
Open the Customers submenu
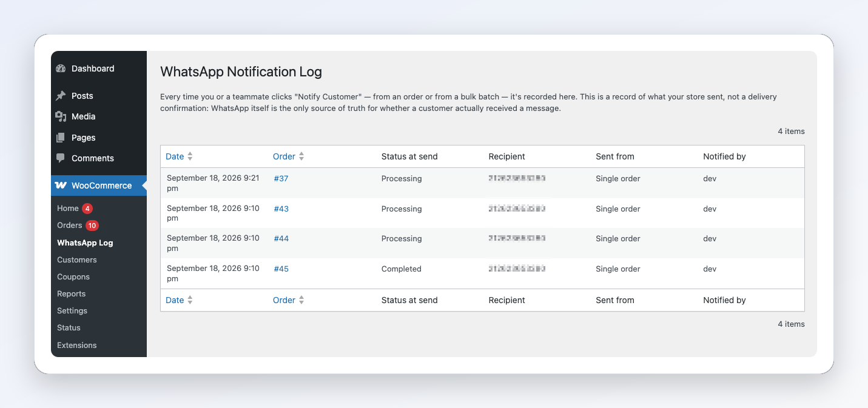tap(77, 260)
